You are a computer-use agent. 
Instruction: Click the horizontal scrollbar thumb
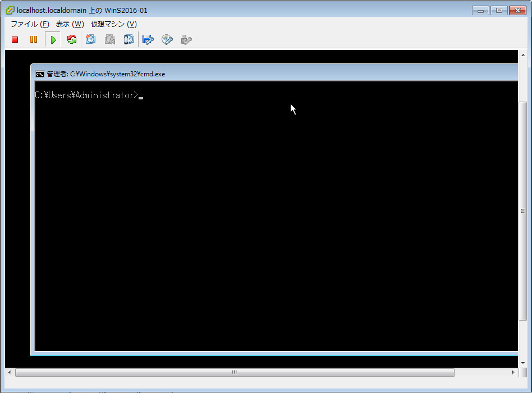click(235, 372)
